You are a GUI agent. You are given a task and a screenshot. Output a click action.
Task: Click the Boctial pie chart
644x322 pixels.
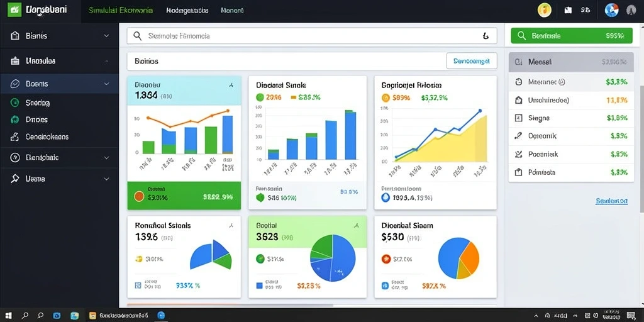click(x=333, y=258)
